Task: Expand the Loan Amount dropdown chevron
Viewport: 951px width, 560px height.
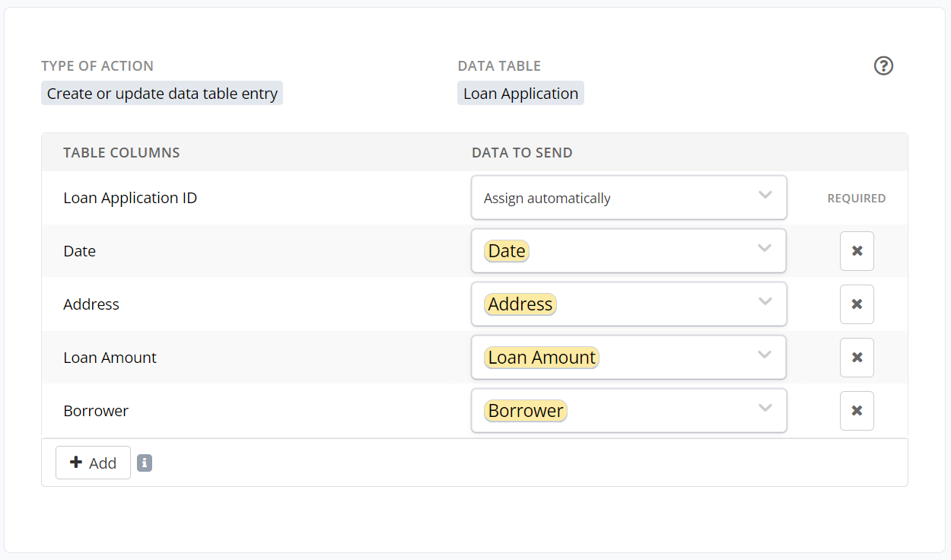Action: (x=765, y=355)
